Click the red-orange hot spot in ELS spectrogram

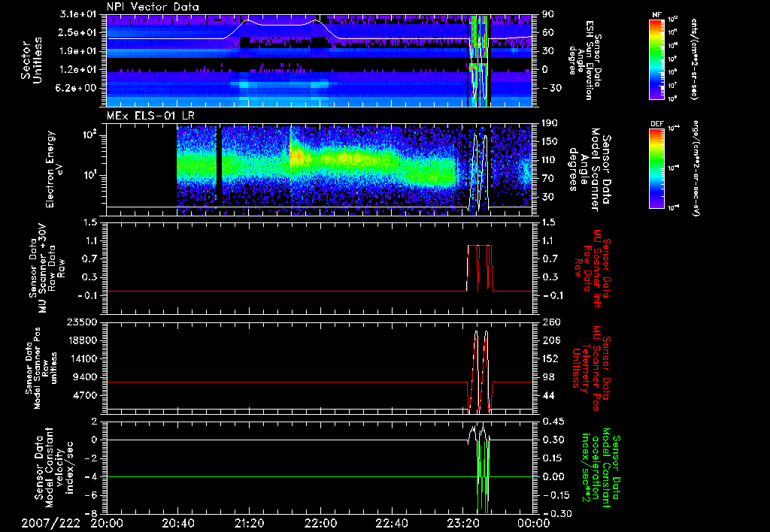pos(296,156)
